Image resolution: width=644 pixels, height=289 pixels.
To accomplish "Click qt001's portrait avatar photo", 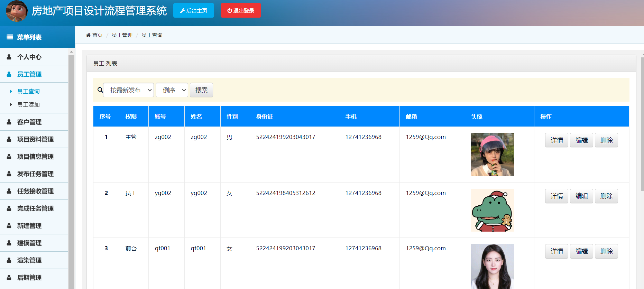I will [493, 267].
